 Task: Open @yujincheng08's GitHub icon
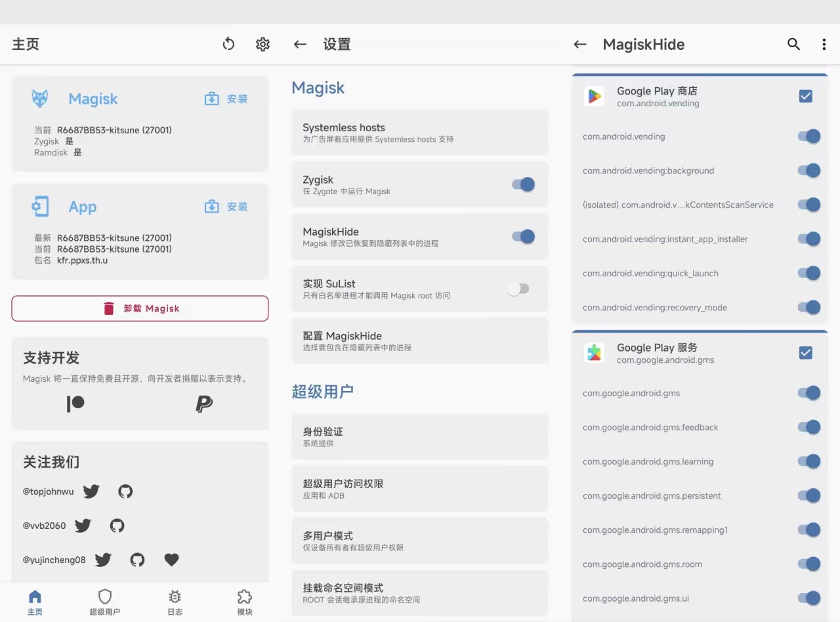(137, 560)
